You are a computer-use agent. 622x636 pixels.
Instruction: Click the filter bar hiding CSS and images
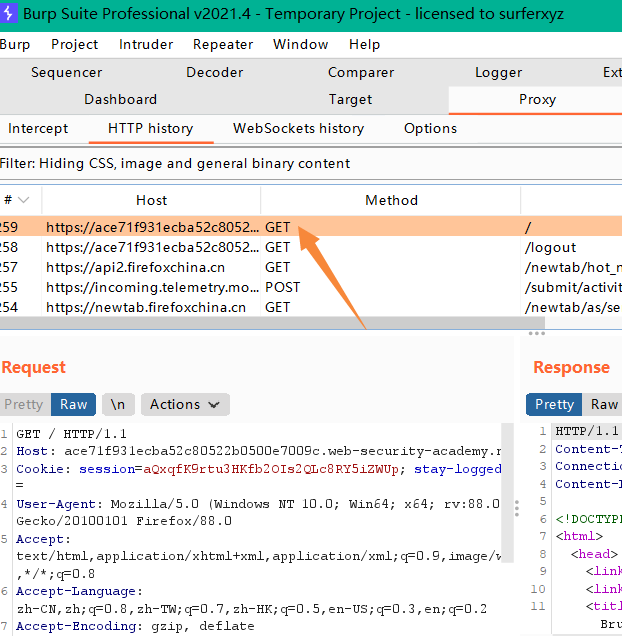pyautogui.click(x=311, y=163)
